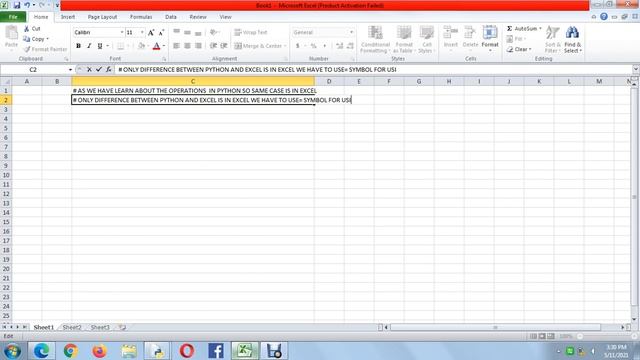Screen dimensions: 640x360
Task: Switch to the Insert ribbon tab
Action: (68, 17)
